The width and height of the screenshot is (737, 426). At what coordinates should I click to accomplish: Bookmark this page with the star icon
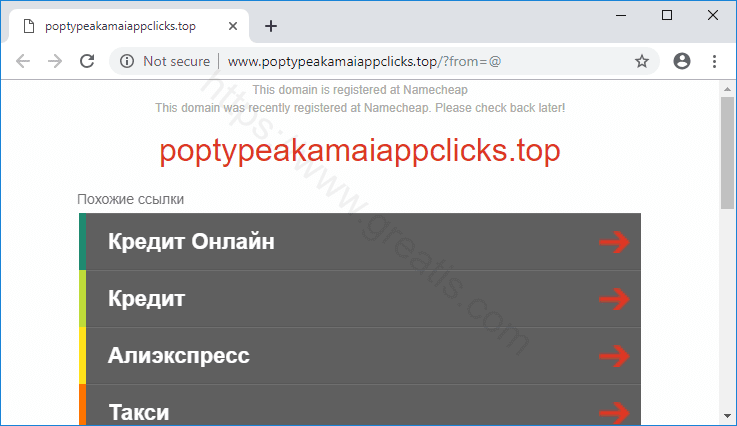click(x=642, y=61)
